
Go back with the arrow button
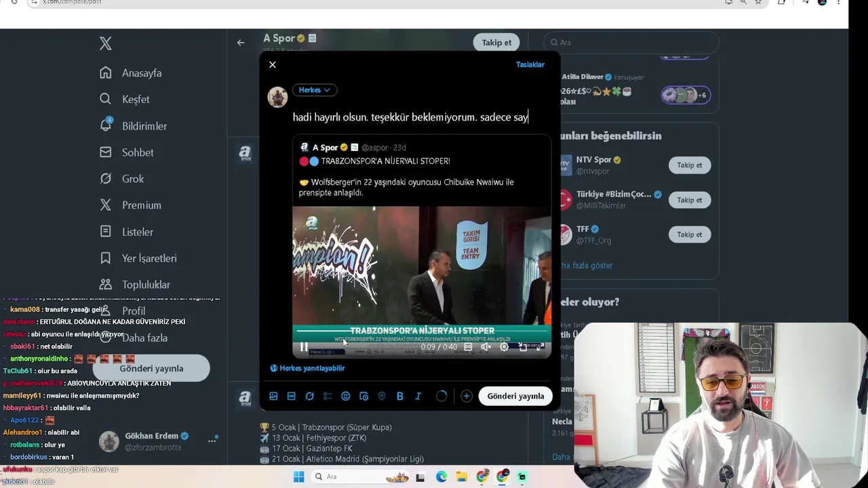click(241, 43)
